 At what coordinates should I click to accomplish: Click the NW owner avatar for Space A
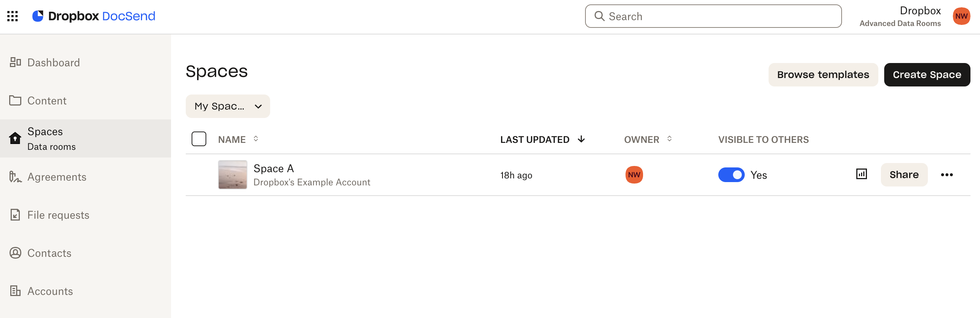(634, 175)
